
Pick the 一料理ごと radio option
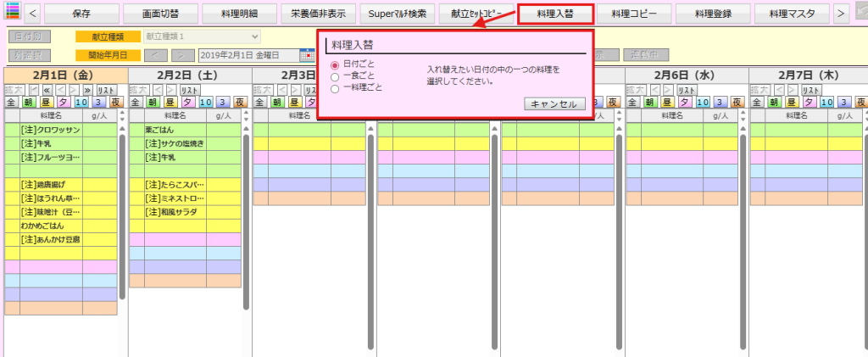pos(335,88)
